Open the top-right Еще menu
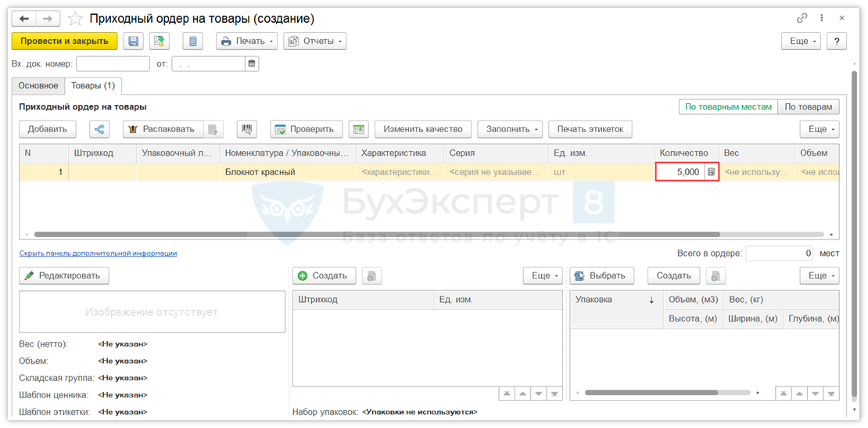Image resolution: width=868 pixels, height=428 pixels. [802, 41]
